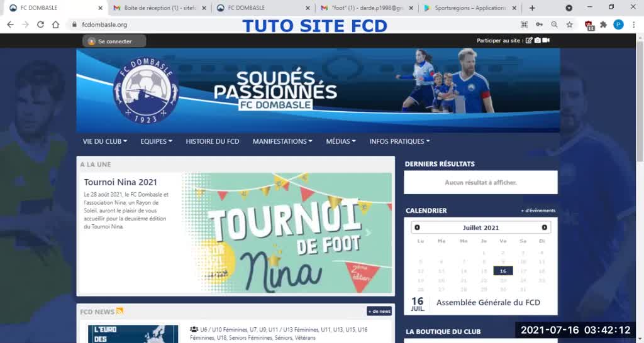Viewport: 644px width, 343px height.
Task: Open the browser Extensions puzzle icon
Action: coord(604,24)
